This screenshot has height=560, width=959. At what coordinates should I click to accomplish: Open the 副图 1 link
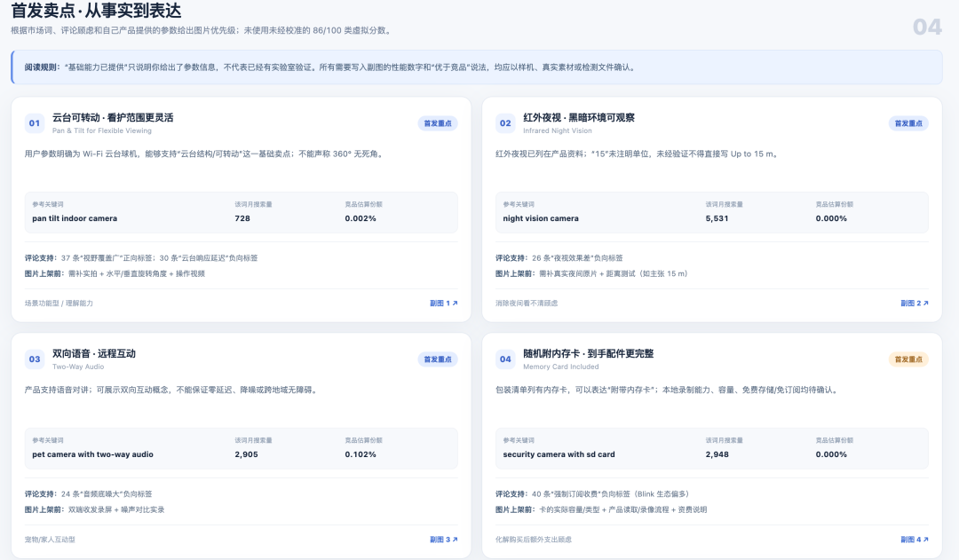coord(443,304)
